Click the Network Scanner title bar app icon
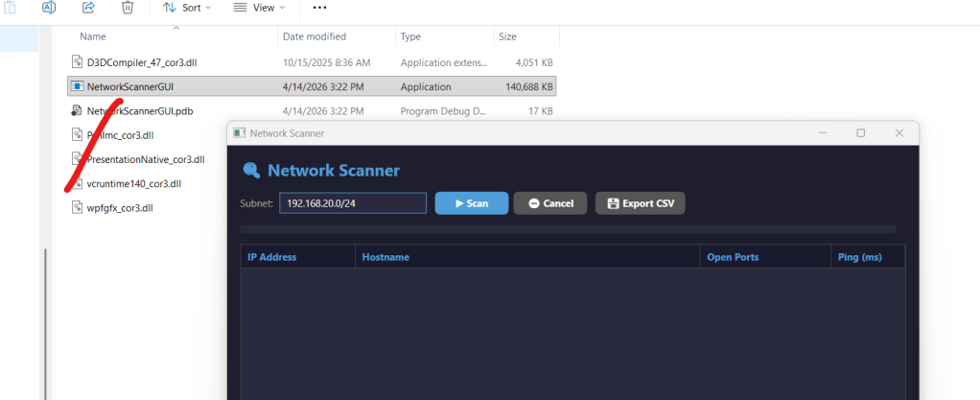This screenshot has height=400, width=980. pyautogui.click(x=240, y=133)
